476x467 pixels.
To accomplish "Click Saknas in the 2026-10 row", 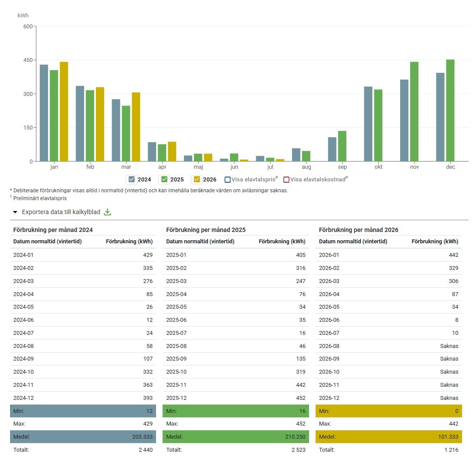I will tap(449, 372).
